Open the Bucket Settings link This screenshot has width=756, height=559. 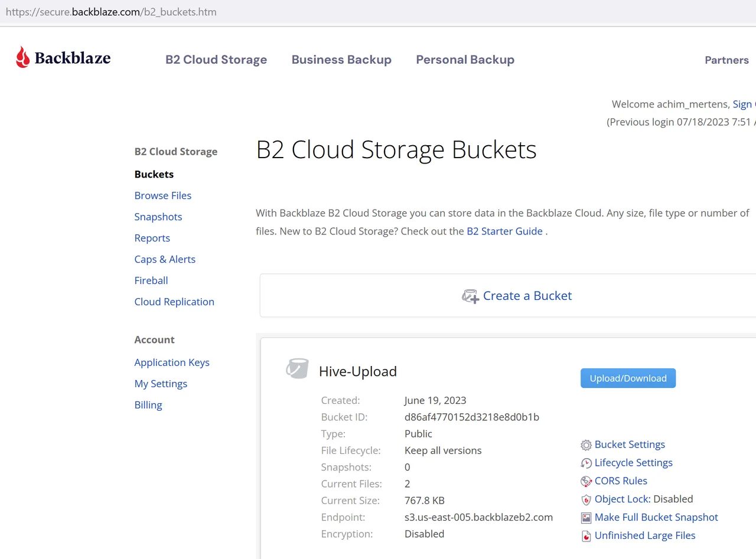click(x=630, y=444)
